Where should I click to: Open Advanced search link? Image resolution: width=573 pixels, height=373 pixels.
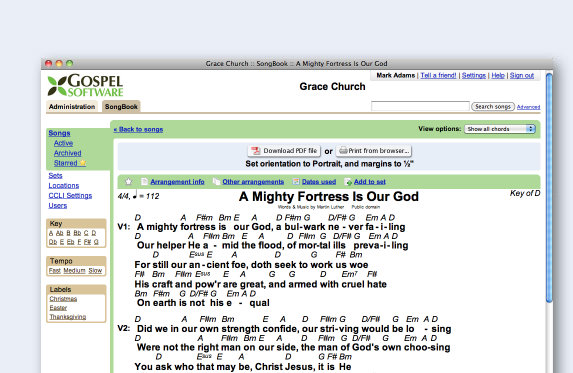pyautogui.click(x=528, y=107)
